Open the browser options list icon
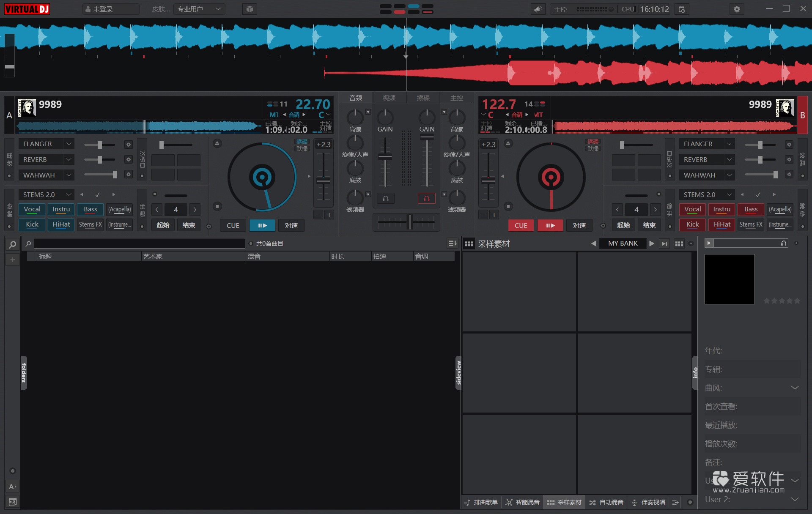Screen dimensions: 812x514 coord(452,243)
